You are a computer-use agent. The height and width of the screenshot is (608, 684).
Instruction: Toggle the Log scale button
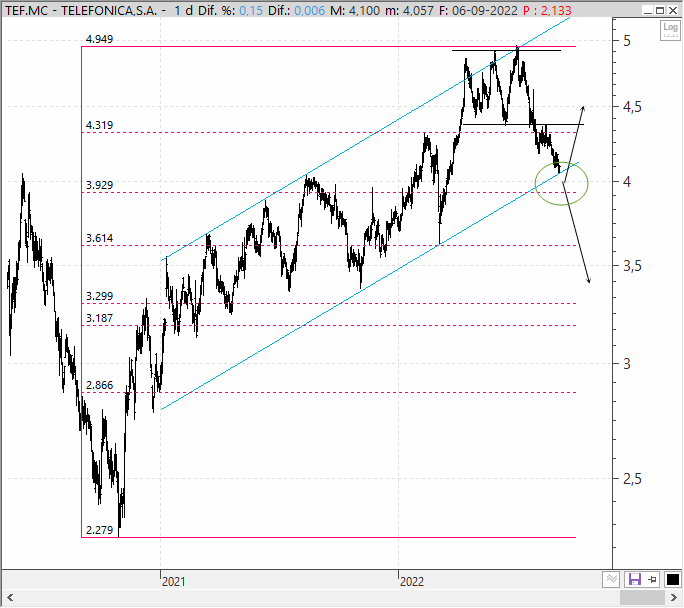click(x=670, y=30)
